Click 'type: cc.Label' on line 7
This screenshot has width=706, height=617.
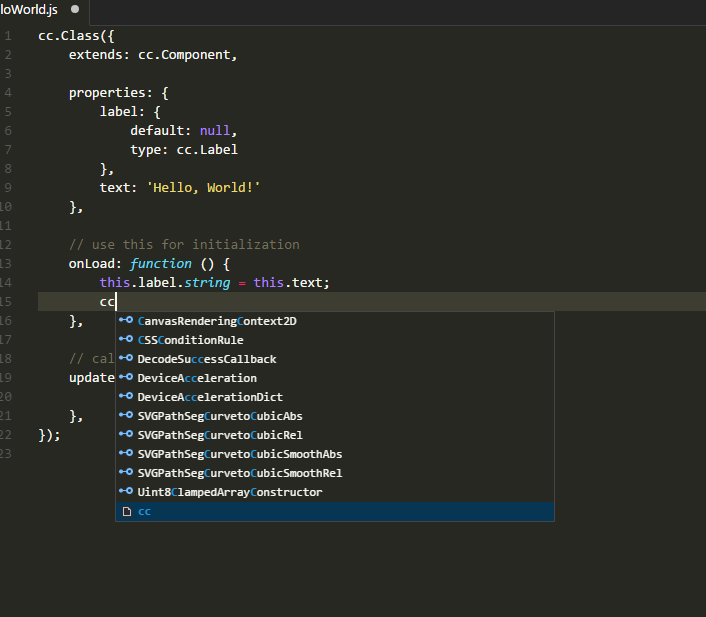184,150
